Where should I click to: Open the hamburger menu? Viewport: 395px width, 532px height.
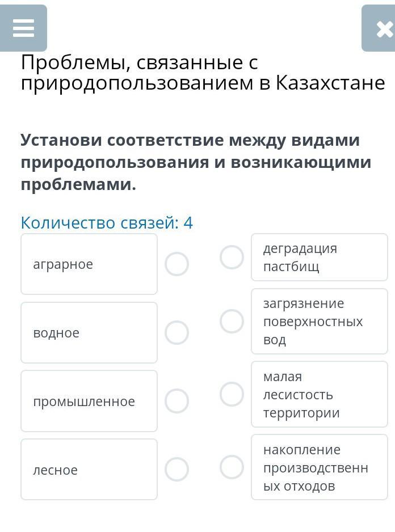click(23, 28)
